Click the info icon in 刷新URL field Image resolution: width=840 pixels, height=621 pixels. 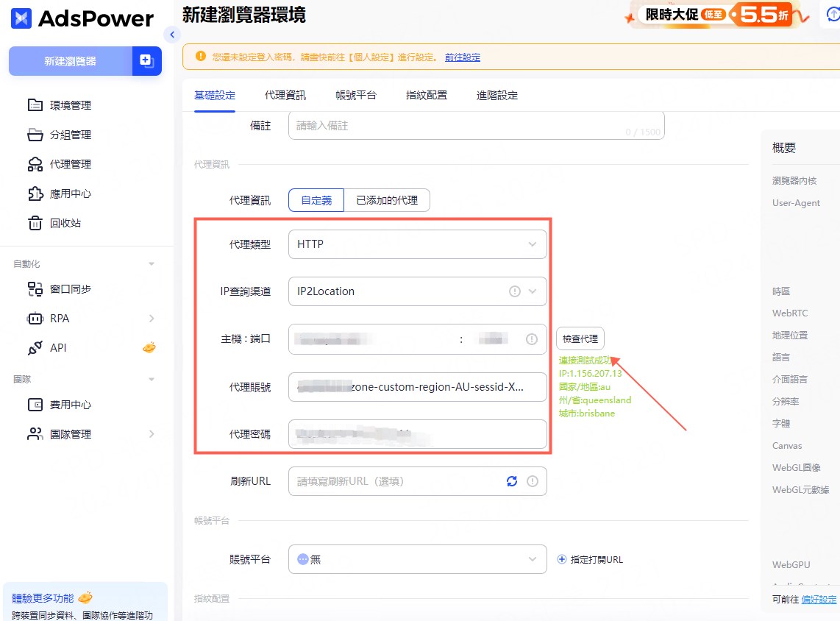tap(533, 481)
